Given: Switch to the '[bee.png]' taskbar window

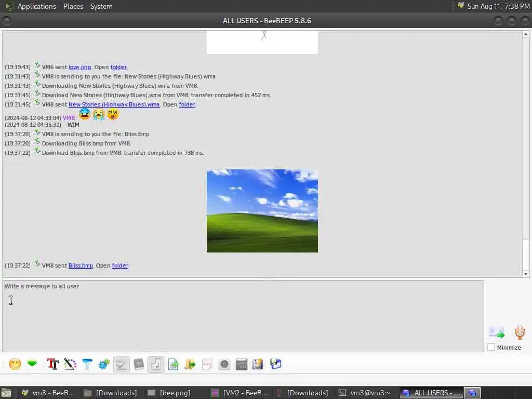Looking at the screenshot, I should click(x=170, y=393).
